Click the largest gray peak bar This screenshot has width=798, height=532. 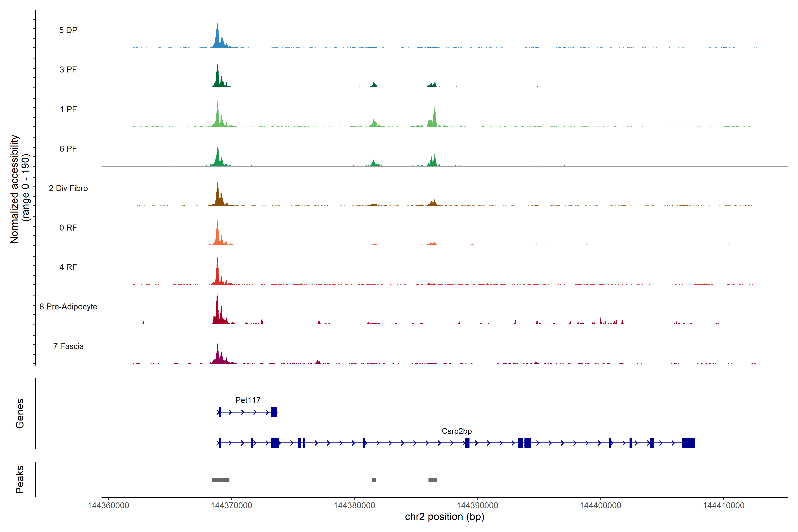221,480
